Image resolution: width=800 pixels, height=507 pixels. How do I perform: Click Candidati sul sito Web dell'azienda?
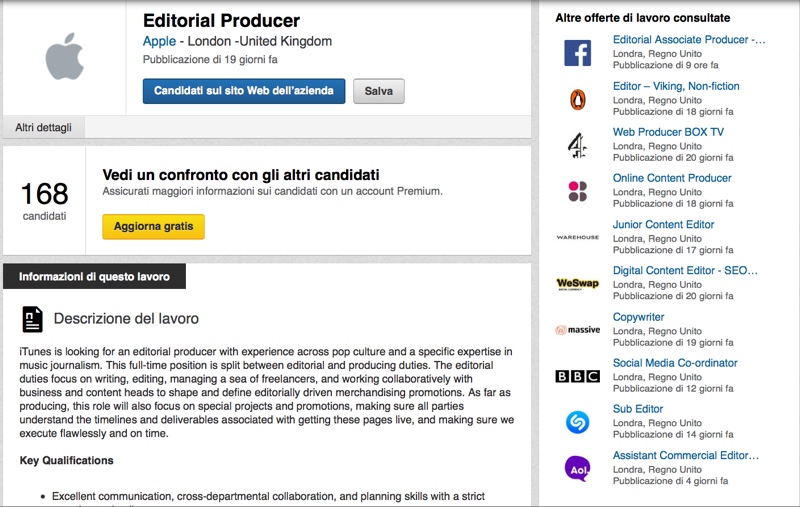tap(244, 91)
